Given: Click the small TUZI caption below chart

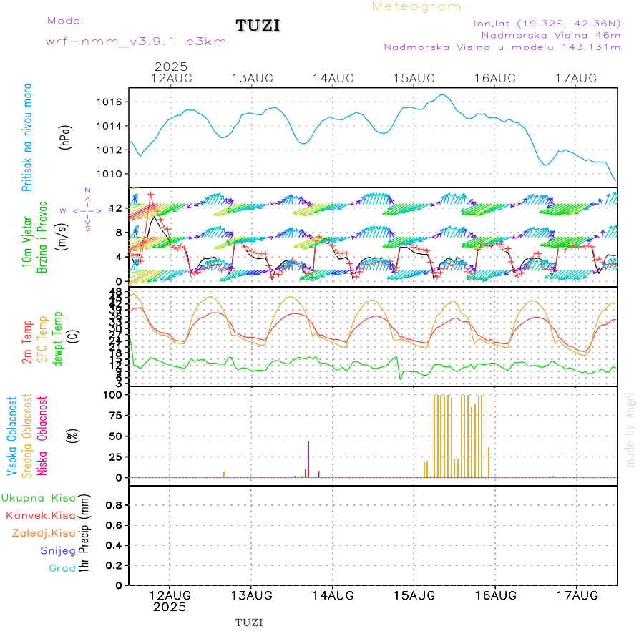Looking at the screenshot, I should click(x=249, y=623).
